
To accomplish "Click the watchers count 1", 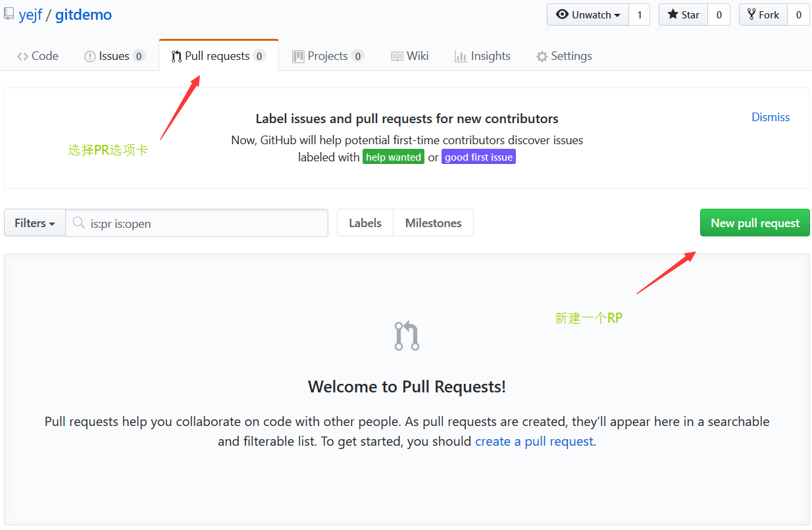I will [640, 14].
